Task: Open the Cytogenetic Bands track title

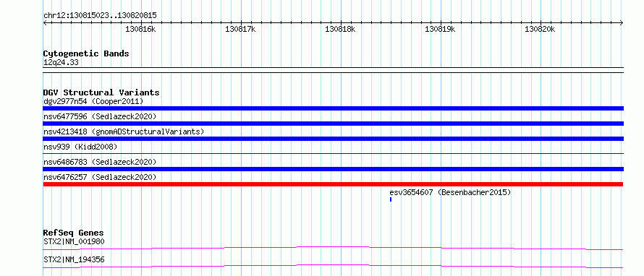Action: coord(86,53)
